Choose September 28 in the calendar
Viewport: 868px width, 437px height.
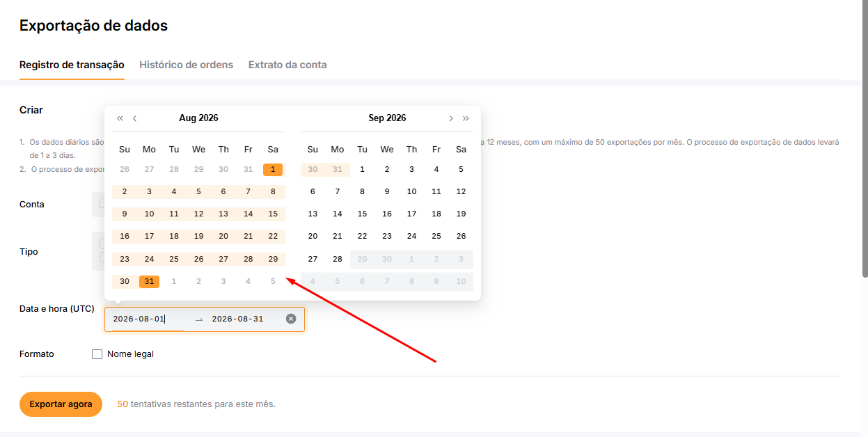(x=338, y=259)
